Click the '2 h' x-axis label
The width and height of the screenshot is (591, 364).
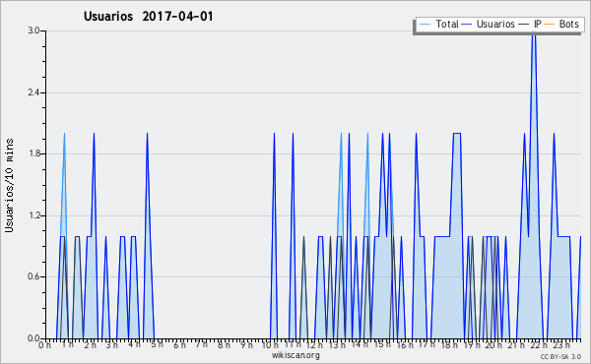(90, 345)
